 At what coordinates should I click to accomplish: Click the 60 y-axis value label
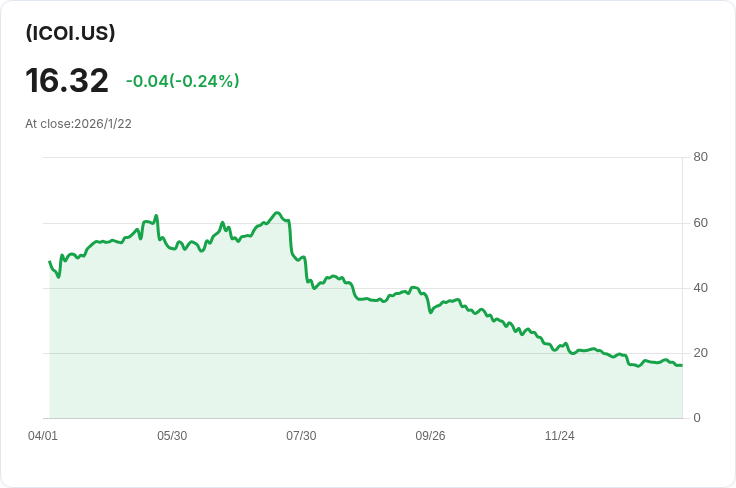pyautogui.click(x=700, y=223)
